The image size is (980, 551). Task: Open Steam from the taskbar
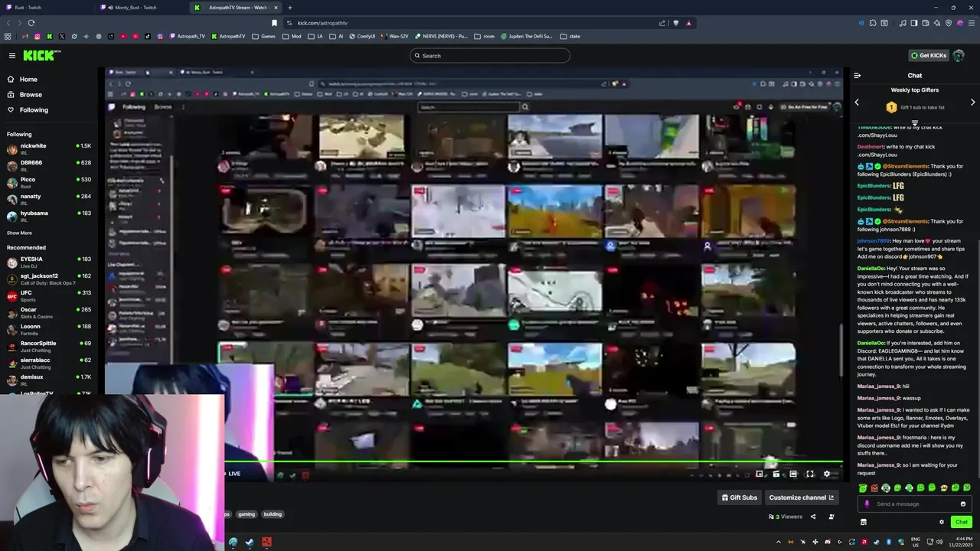(250, 543)
